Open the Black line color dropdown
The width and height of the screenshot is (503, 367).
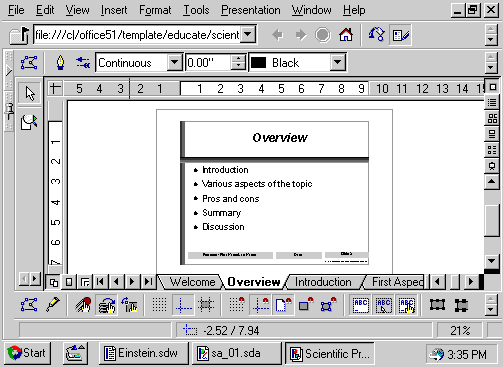tap(337, 62)
